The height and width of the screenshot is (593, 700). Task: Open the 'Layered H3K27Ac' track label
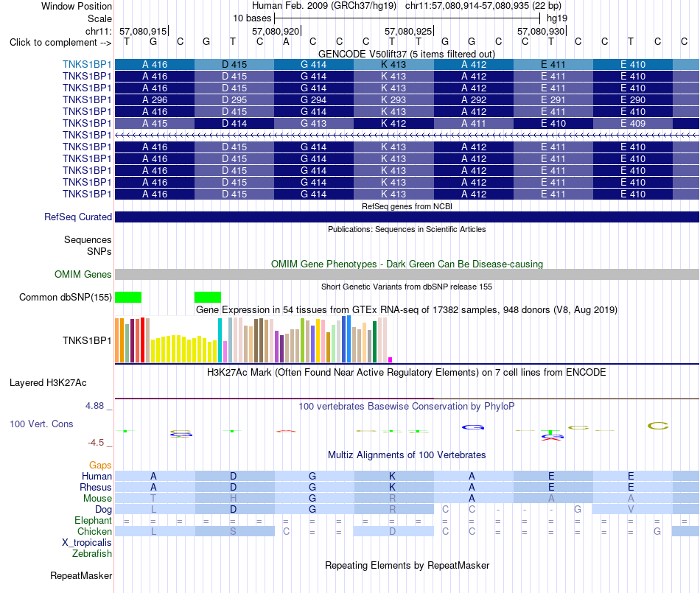(x=48, y=383)
